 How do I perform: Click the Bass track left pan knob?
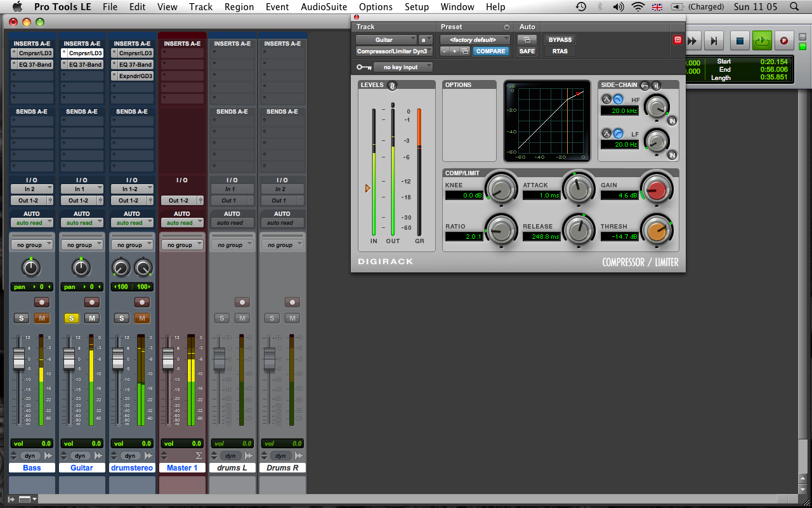30,267
